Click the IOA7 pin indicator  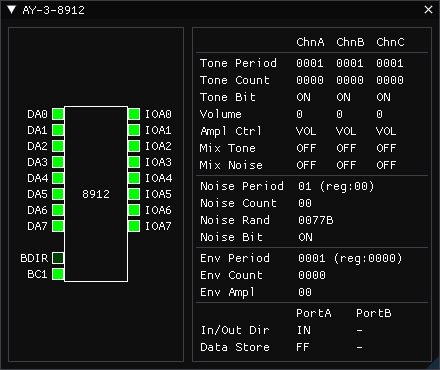pyautogui.click(x=134, y=226)
